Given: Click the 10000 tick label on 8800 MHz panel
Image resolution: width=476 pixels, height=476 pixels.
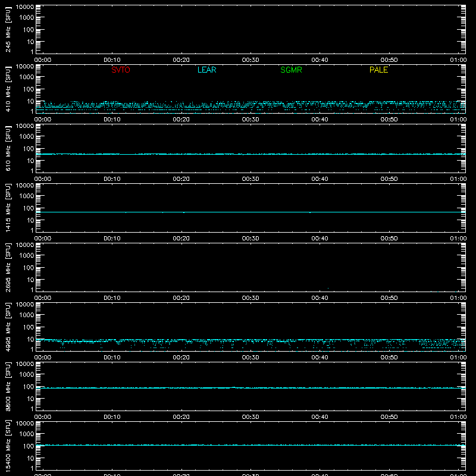Looking at the screenshot, I should pyautogui.click(x=25, y=364).
